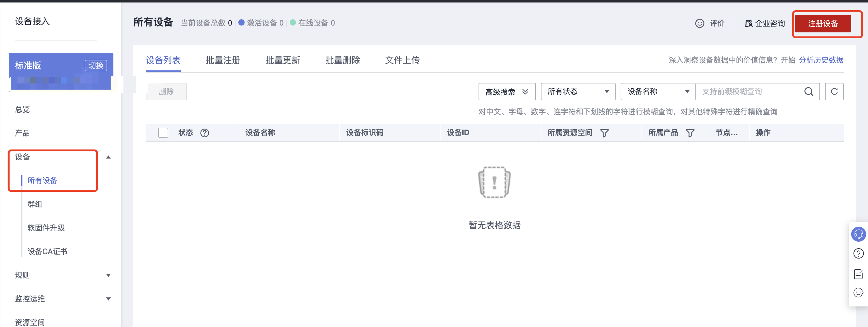Screen dimensions: 868x327
Task: Click the 激活设备 0 counter
Action: click(x=261, y=23)
